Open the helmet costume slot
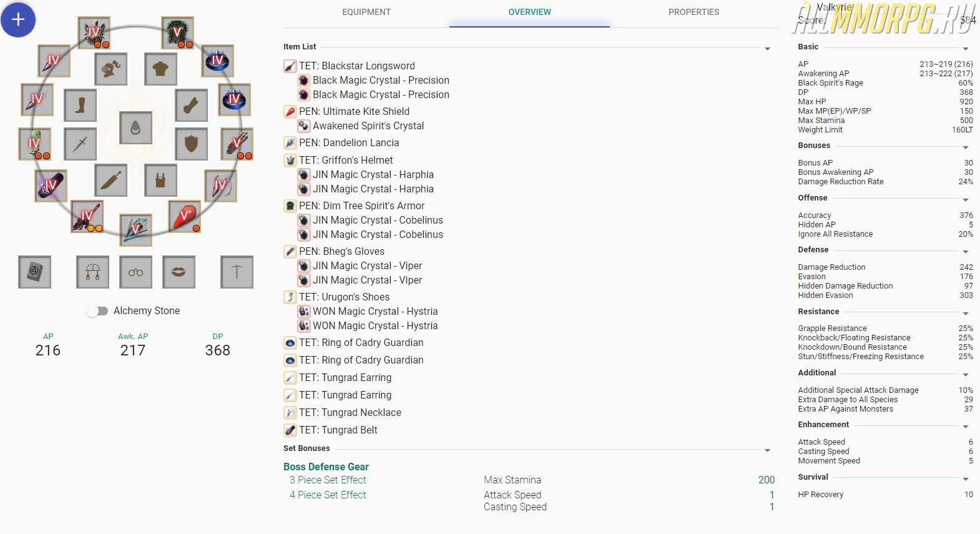 110,69
